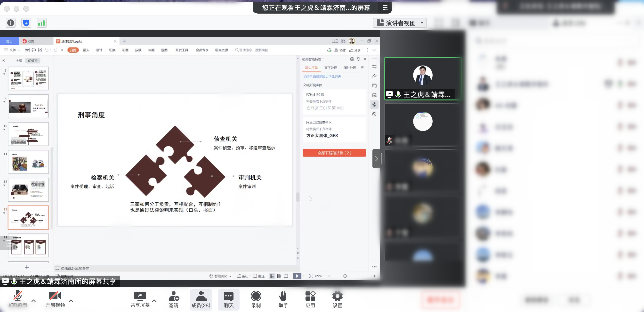Switch to the 首页 tab in WPS
This screenshot has width=644, height=312.
coord(9,41)
